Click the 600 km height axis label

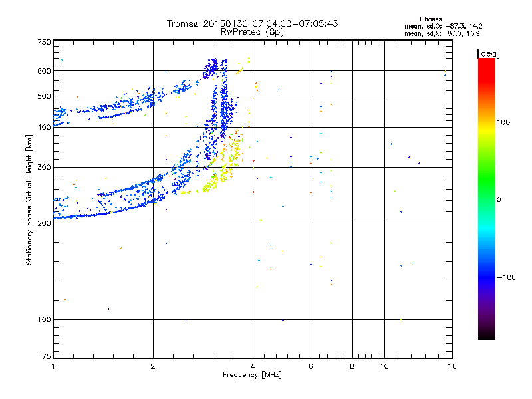point(44,71)
